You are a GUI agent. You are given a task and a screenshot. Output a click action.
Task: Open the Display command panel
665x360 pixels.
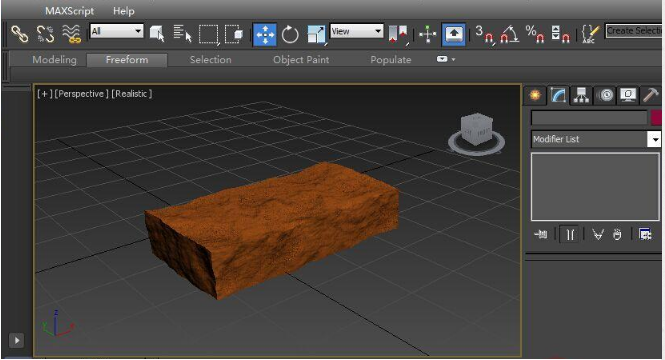point(628,95)
